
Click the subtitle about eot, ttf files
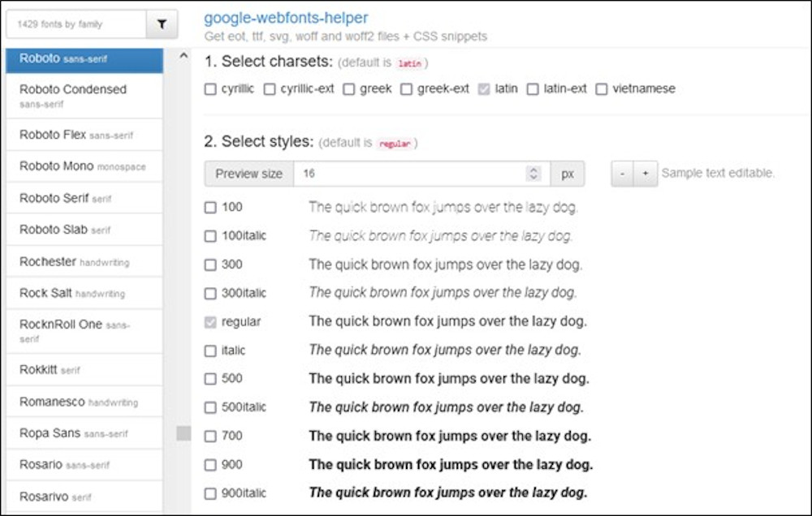[346, 37]
